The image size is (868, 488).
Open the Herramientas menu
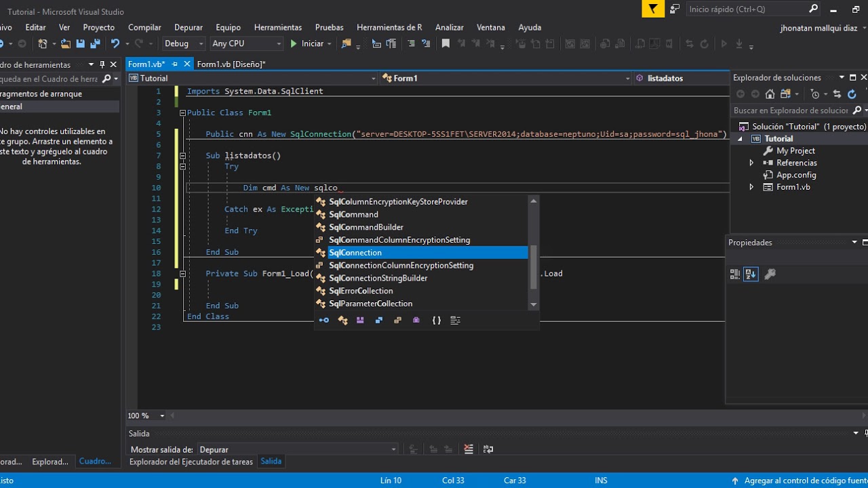278,27
